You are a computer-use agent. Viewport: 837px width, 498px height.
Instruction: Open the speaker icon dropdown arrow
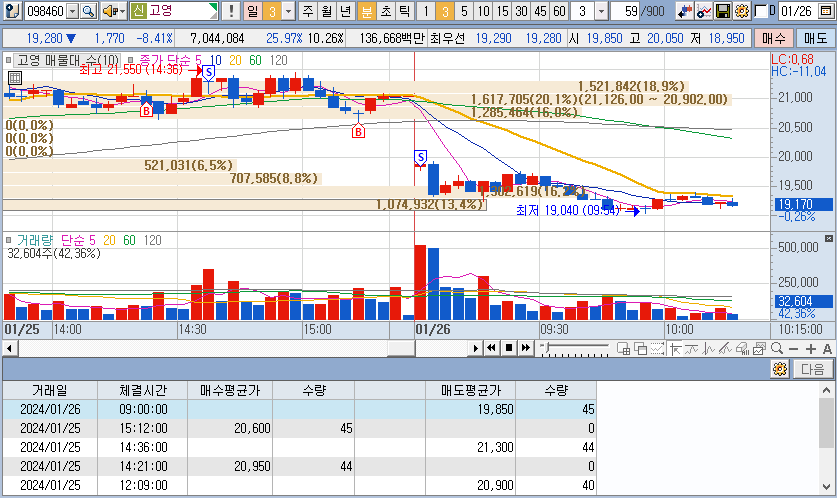pyautogui.click(x=122, y=11)
